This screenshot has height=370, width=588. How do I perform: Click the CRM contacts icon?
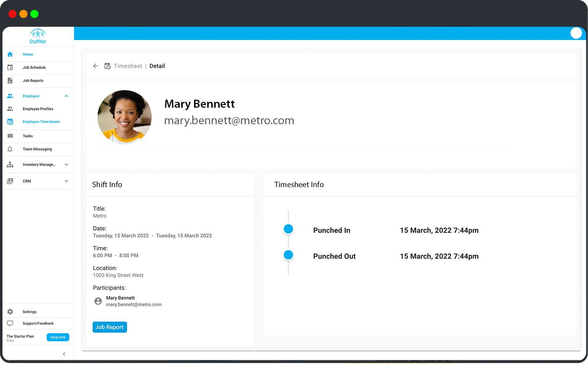10,181
